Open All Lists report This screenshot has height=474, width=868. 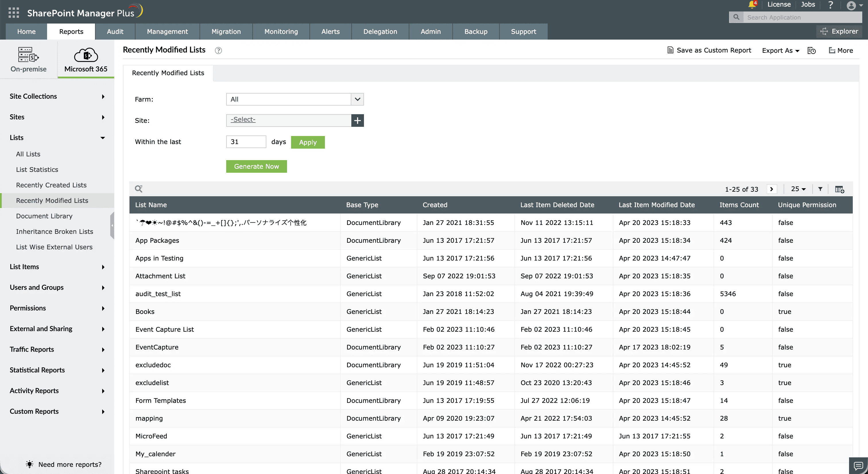tap(28, 154)
